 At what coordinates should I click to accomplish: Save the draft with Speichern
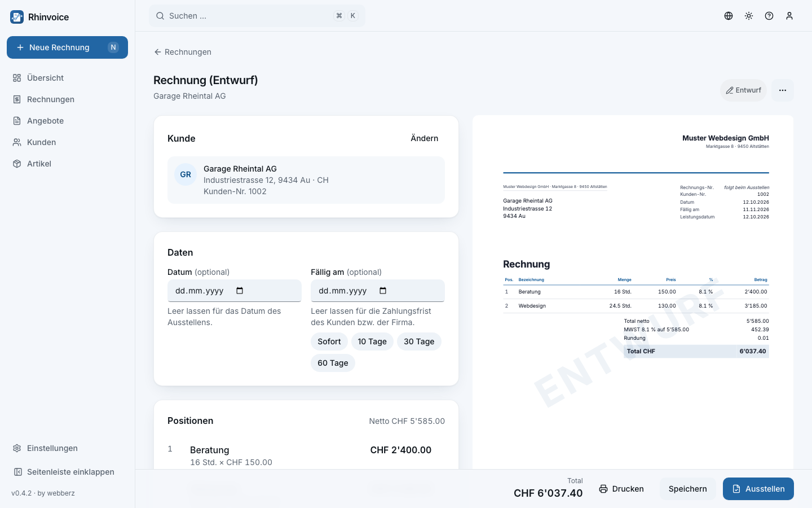pyautogui.click(x=688, y=489)
